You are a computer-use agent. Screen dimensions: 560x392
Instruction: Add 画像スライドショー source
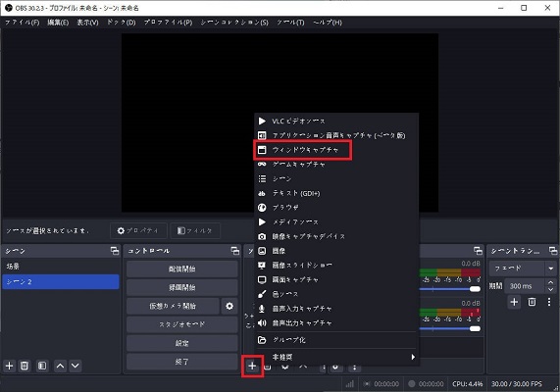click(336, 266)
